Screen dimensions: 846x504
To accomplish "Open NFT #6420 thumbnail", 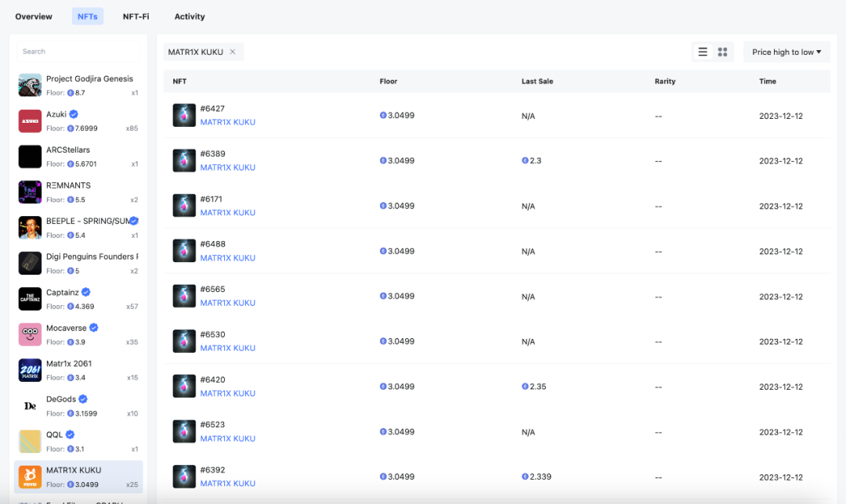I will [184, 386].
